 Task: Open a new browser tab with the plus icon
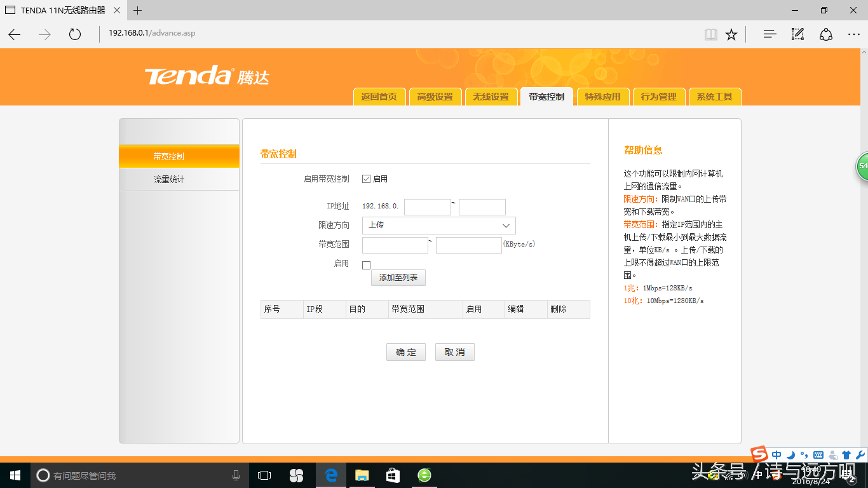click(x=137, y=10)
